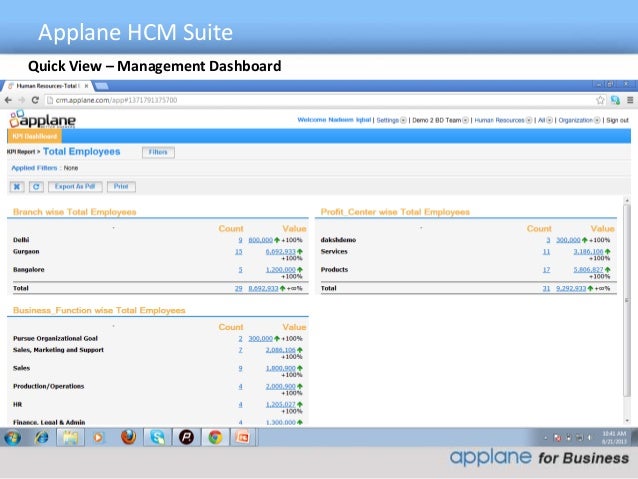Open the Delhi value 800,000 link

click(x=260, y=240)
